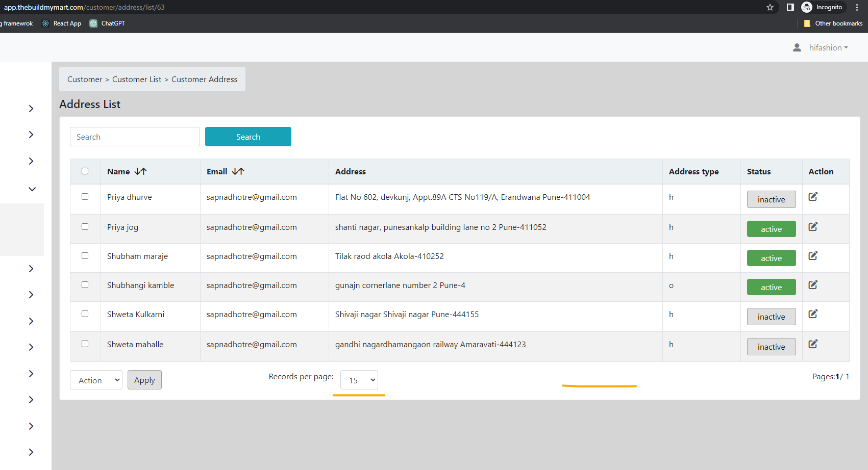Click the Address type column header

click(693, 172)
